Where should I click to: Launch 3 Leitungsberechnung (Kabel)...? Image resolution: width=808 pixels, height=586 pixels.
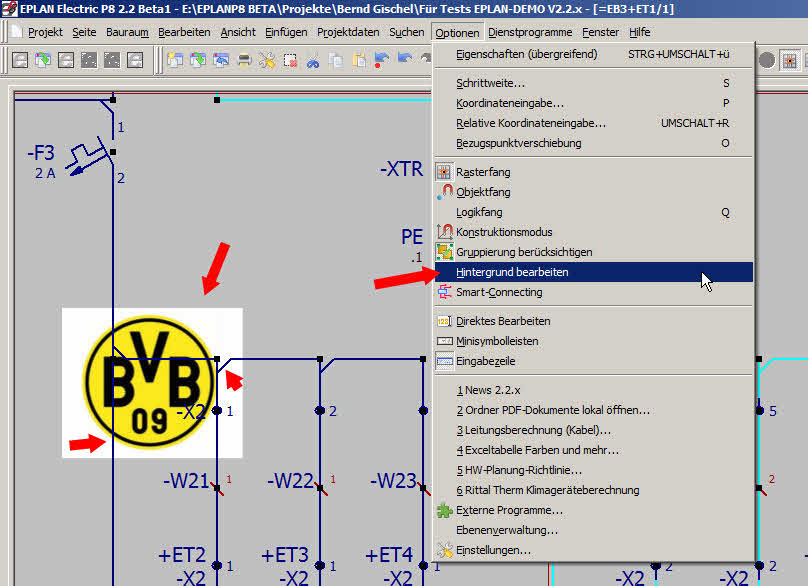[594, 430]
